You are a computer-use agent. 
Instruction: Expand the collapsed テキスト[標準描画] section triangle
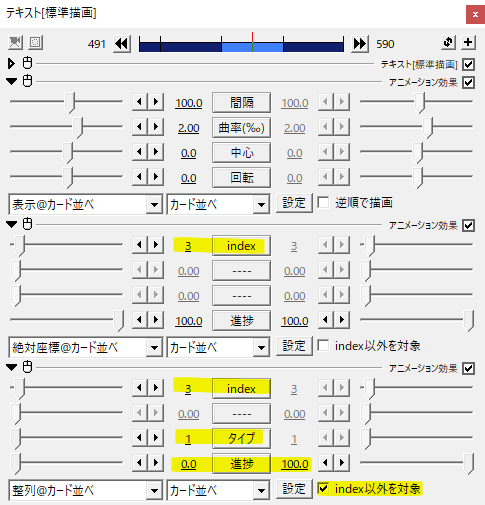coord(11,63)
